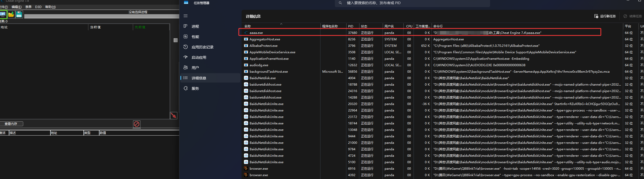Sort by the 状态 column header
Screen dimensions: 644x179
tap(371, 26)
